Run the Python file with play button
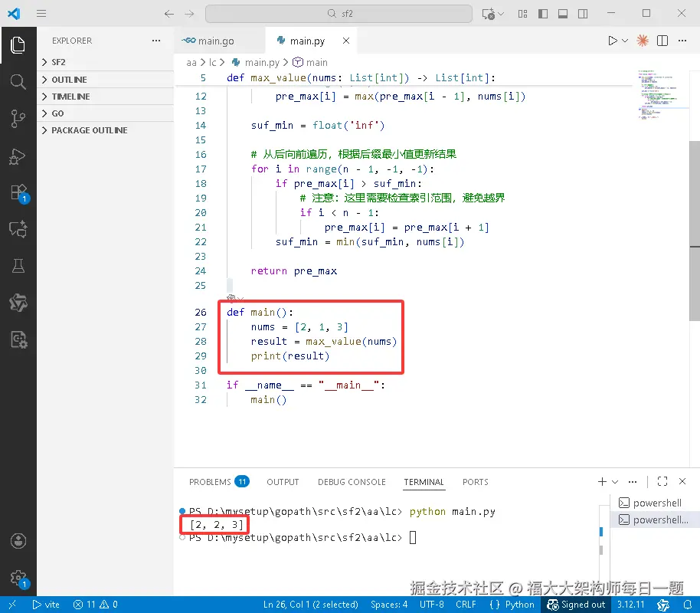The height and width of the screenshot is (613, 700). [x=613, y=41]
